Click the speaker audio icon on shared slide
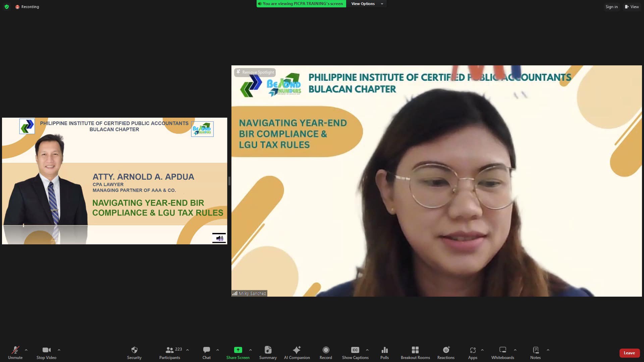Viewport: 644px width, 362px height. pos(219,238)
